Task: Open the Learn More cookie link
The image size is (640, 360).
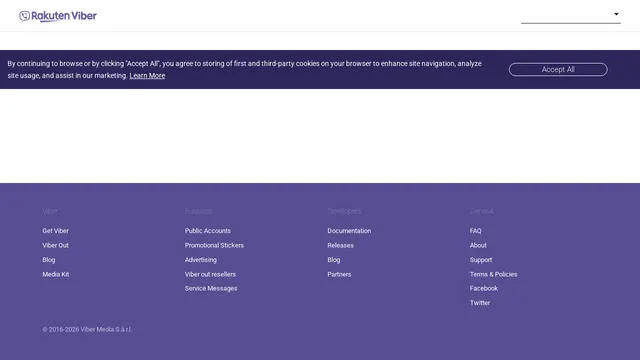Action: (147, 76)
